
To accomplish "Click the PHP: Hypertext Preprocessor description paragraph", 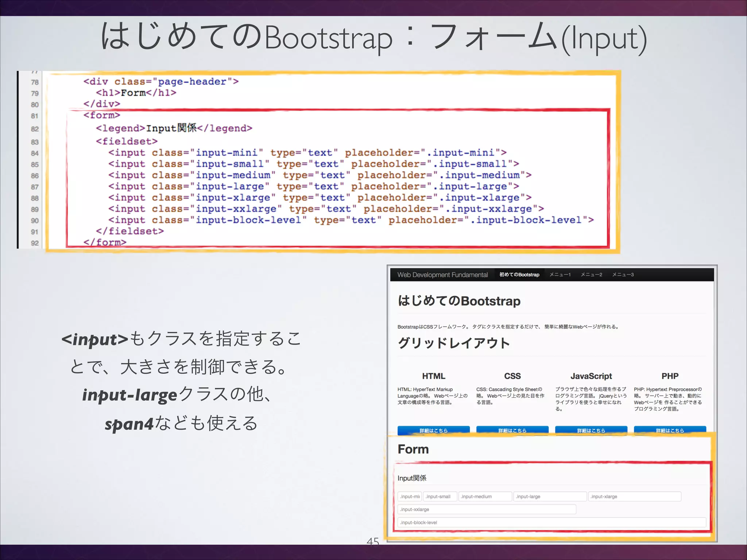I will click(x=668, y=399).
